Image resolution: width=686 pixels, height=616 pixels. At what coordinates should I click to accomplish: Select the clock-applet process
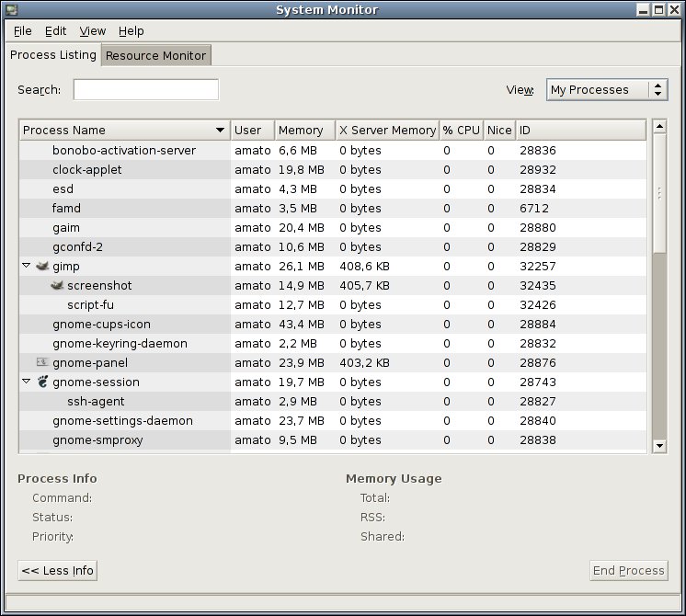[333, 169]
